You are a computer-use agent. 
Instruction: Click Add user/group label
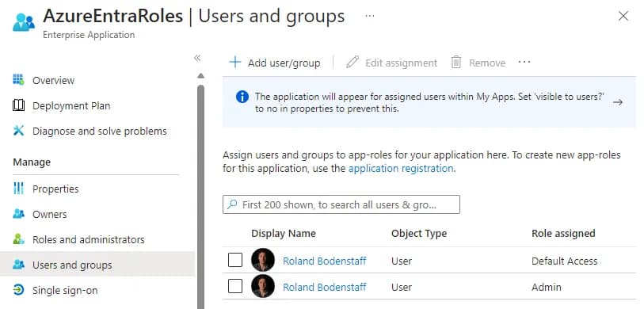pyautogui.click(x=284, y=63)
